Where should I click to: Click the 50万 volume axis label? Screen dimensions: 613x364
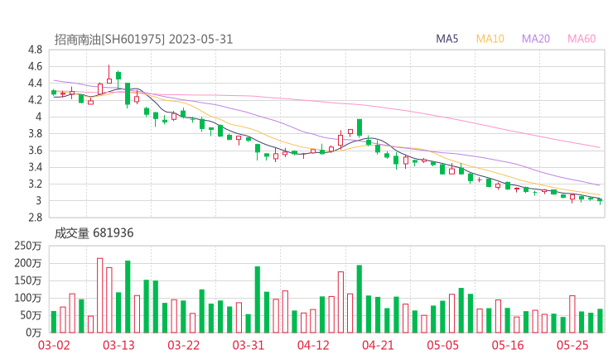(31, 315)
